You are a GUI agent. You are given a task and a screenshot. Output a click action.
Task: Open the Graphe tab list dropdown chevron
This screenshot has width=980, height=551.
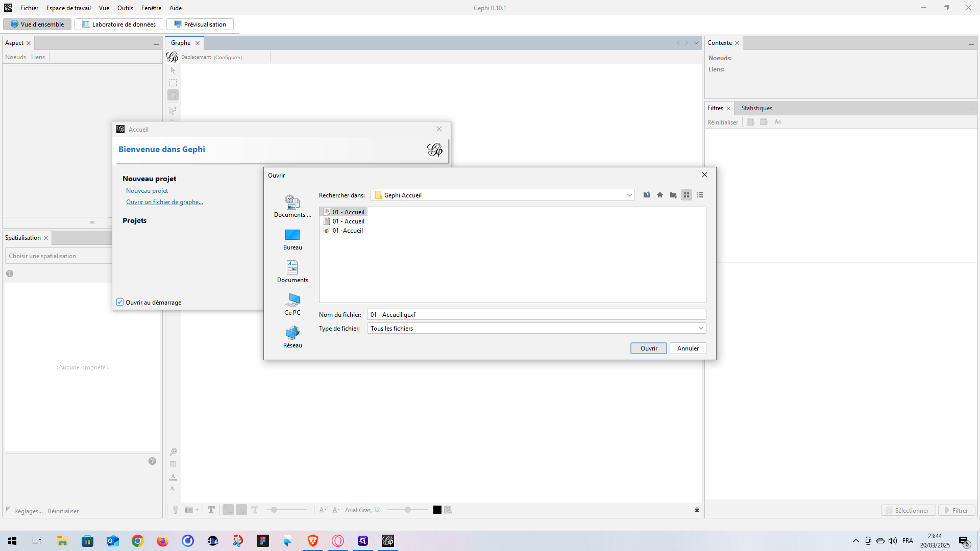click(x=696, y=43)
